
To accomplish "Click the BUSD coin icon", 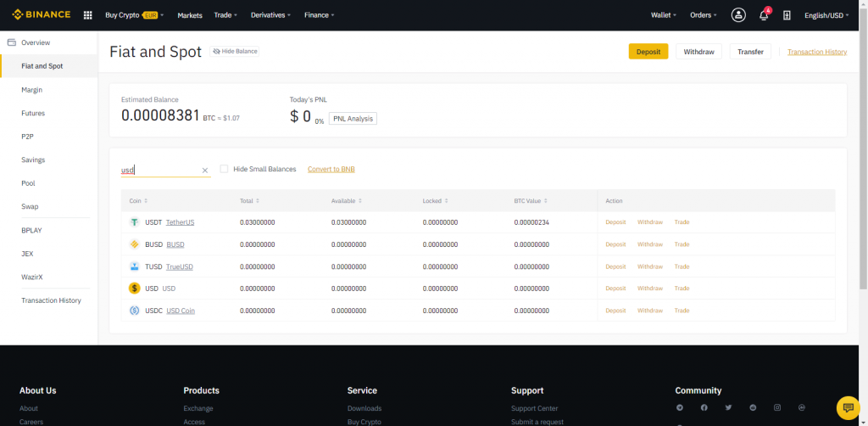I will [x=134, y=244].
